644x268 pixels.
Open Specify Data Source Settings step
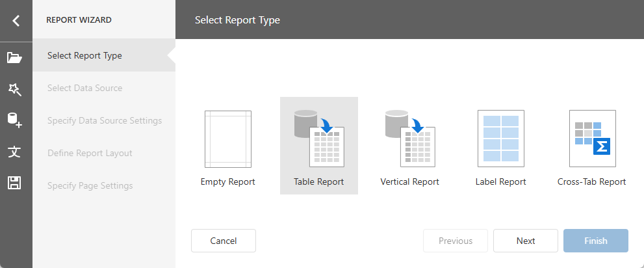pos(104,120)
